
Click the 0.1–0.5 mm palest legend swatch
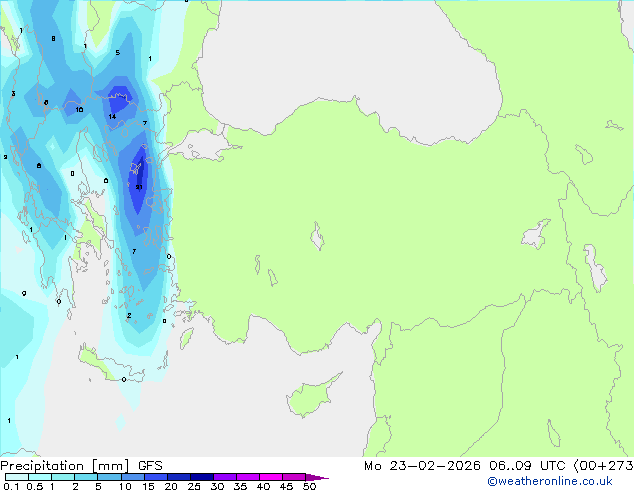pyautogui.click(x=17, y=477)
